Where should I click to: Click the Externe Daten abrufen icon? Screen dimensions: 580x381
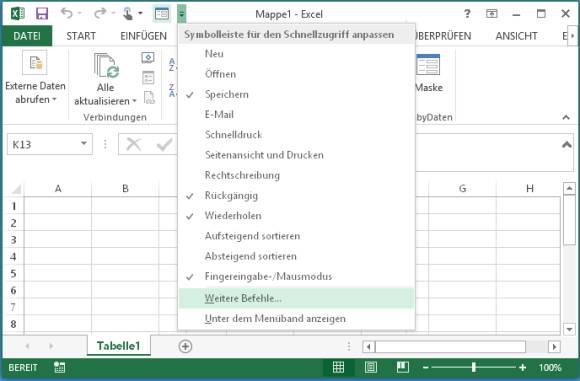35,63
